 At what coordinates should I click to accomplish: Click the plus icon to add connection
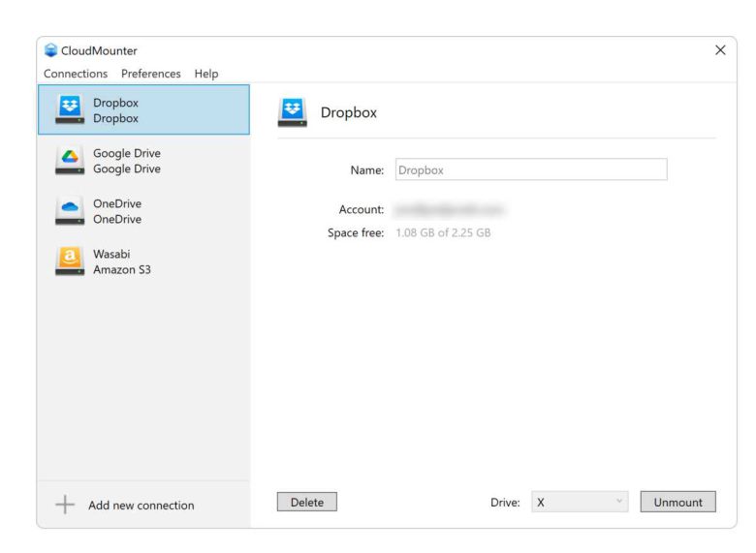point(64,505)
